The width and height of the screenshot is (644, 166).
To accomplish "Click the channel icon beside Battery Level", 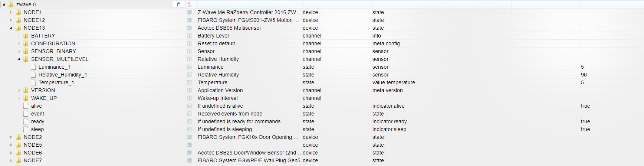I will (189, 36).
